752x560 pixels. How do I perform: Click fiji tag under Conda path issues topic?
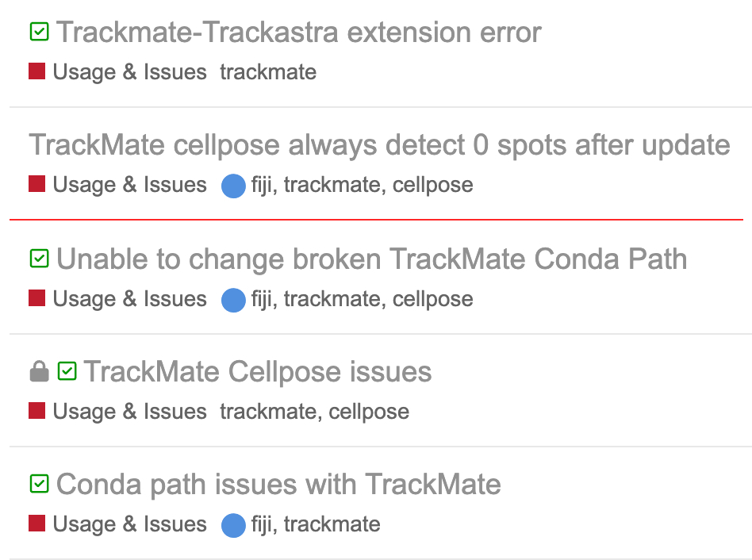click(262, 524)
